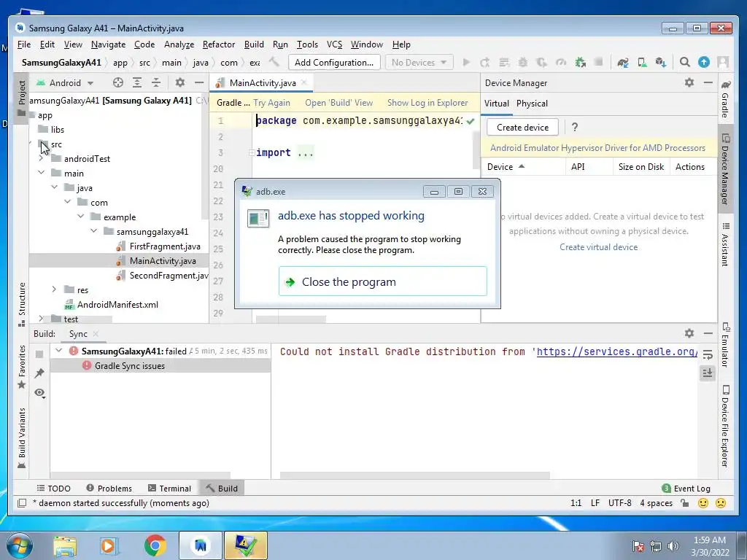Click the Add Configuration button

click(334, 63)
